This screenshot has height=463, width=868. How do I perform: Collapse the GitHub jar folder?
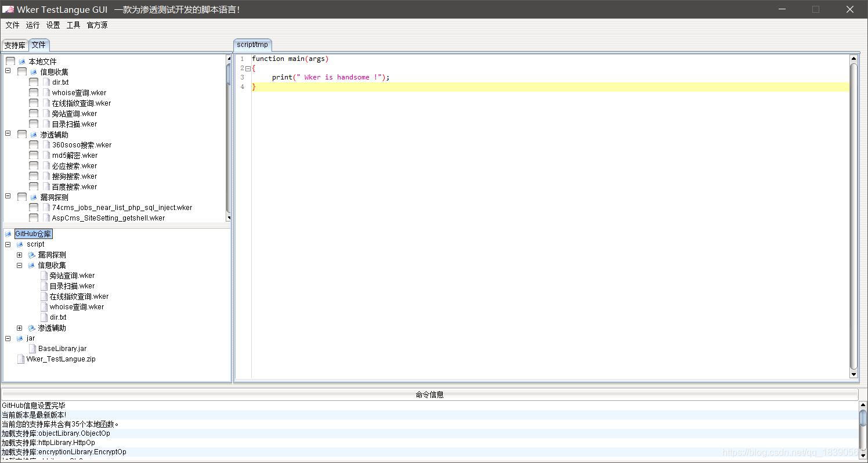(x=8, y=338)
